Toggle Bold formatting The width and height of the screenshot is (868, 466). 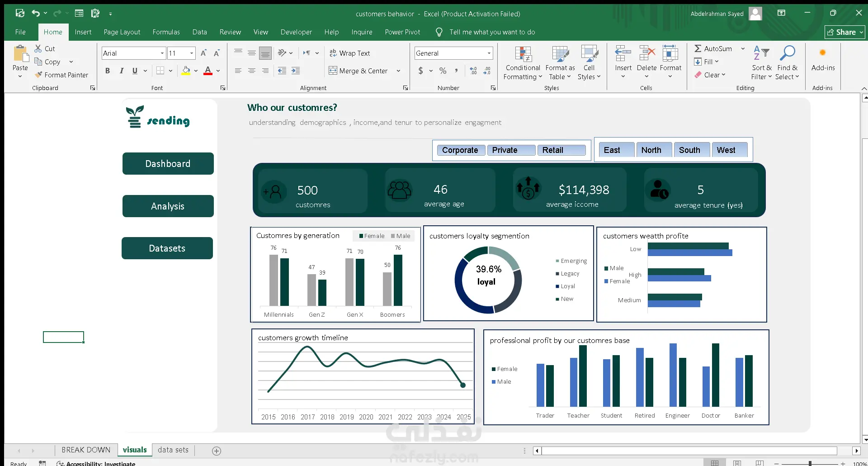(x=108, y=71)
